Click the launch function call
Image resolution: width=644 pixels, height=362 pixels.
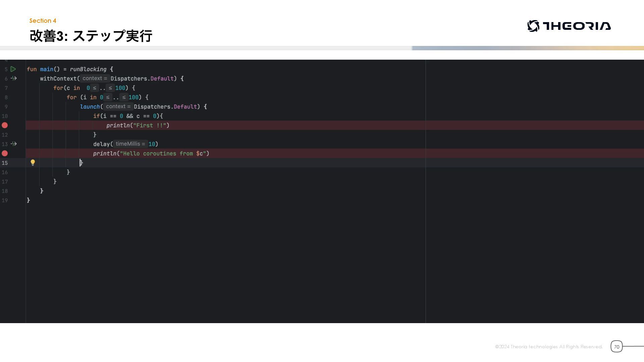(90, 107)
